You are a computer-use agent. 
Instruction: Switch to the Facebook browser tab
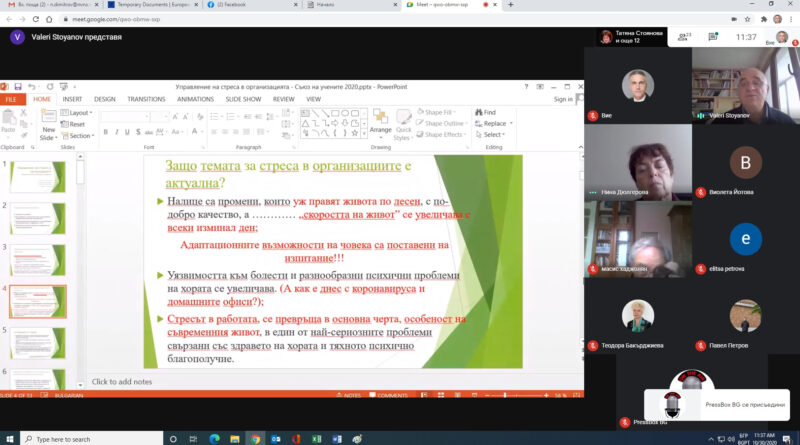click(252, 5)
